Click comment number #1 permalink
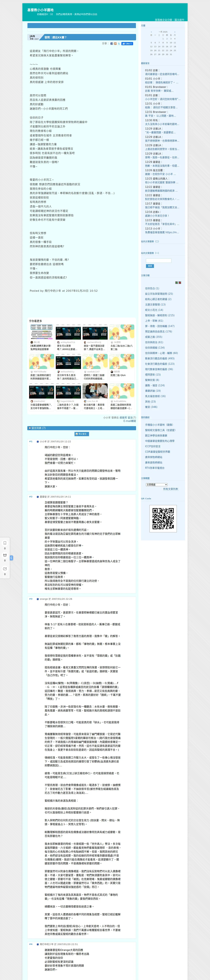210x980 pixels. (x=31, y=442)
